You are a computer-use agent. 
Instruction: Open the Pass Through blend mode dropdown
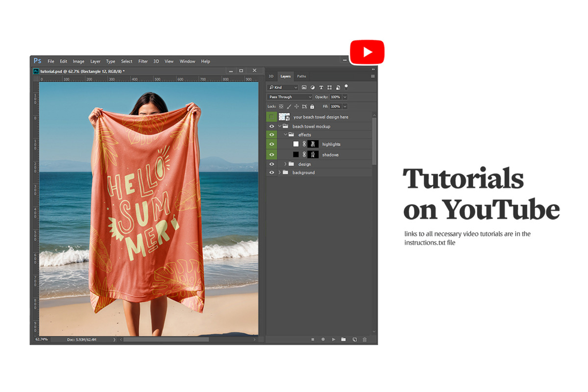[x=290, y=97]
